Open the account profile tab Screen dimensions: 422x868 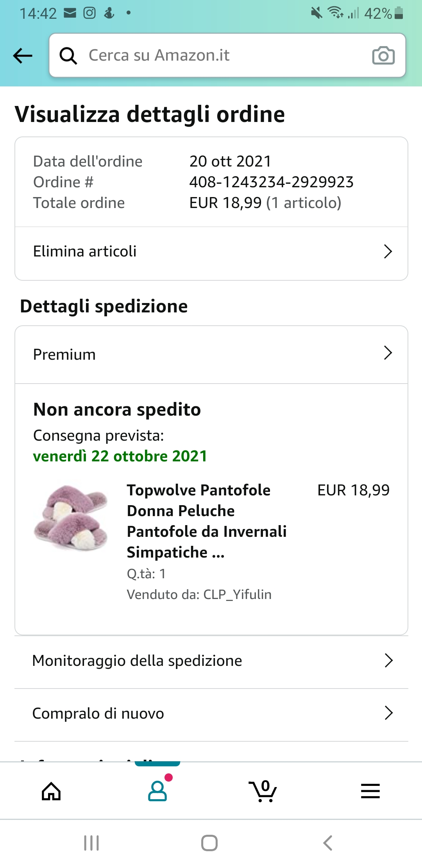157,791
